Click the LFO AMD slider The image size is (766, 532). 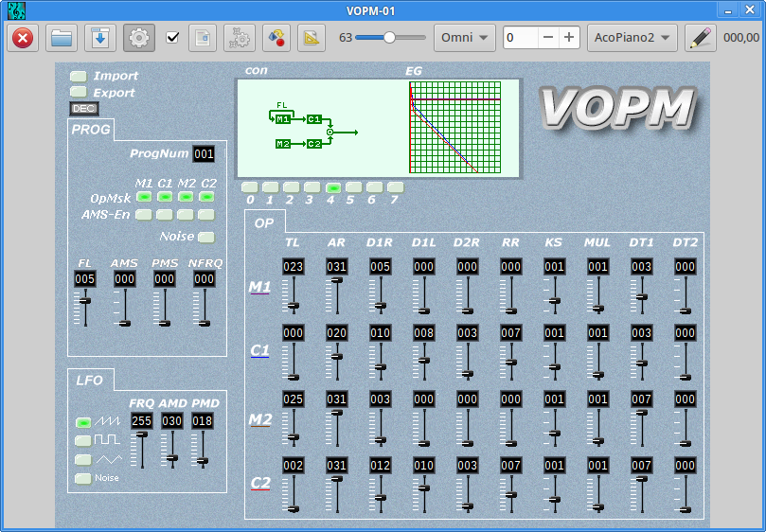tap(172, 451)
